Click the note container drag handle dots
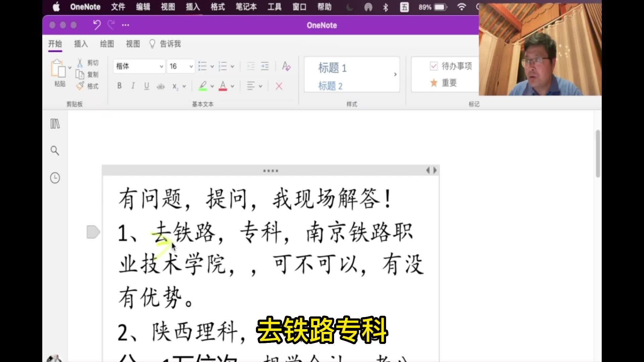 click(x=271, y=171)
